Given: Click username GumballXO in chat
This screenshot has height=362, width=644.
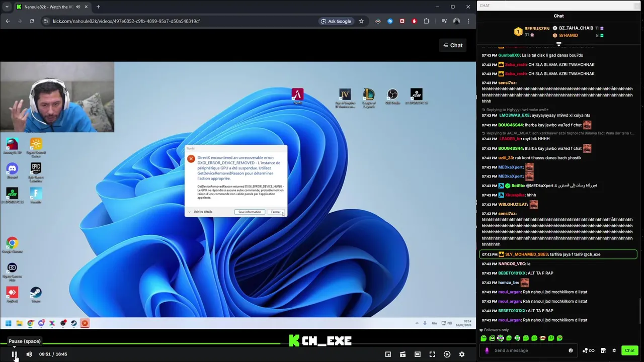Looking at the screenshot, I should tap(509, 55).
